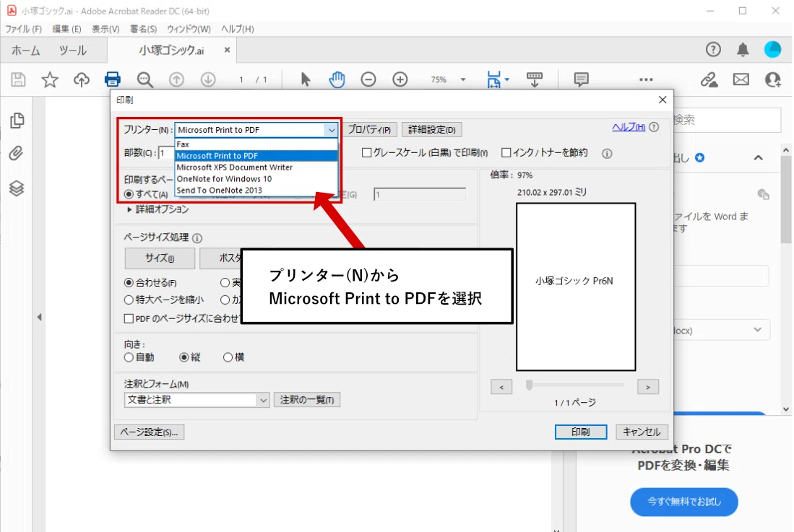This screenshot has height=532, width=794.
Task: Click the share with others person icon
Action: [773, 79]
